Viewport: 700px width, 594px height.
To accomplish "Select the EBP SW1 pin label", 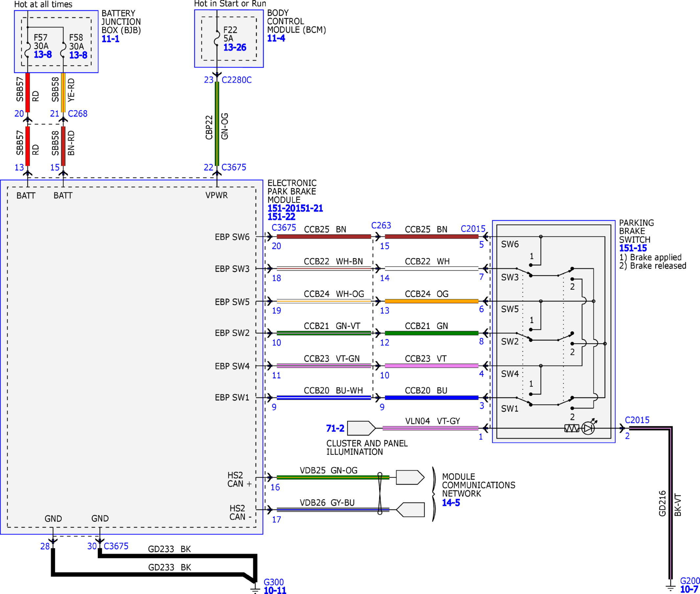I will [232, 397].
